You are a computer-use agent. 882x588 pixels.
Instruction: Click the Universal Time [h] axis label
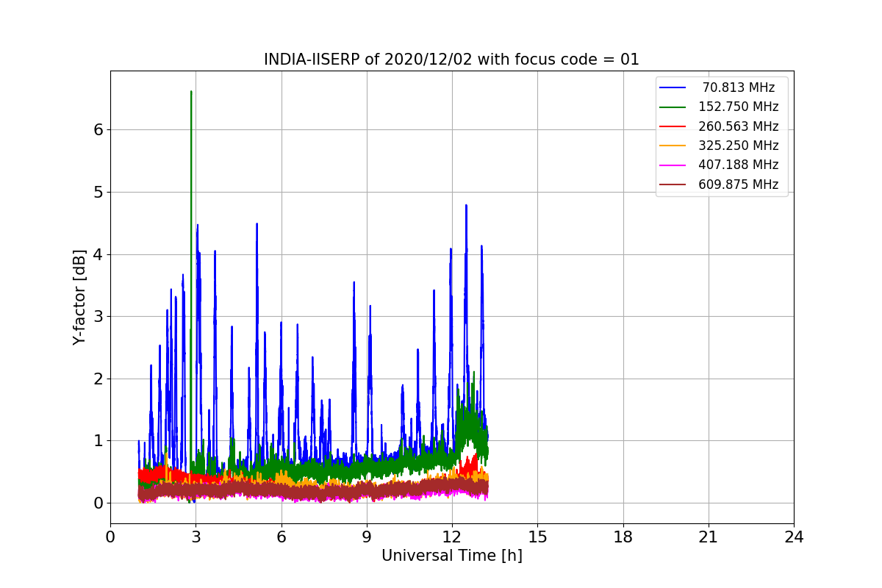[x=452, y=556]
